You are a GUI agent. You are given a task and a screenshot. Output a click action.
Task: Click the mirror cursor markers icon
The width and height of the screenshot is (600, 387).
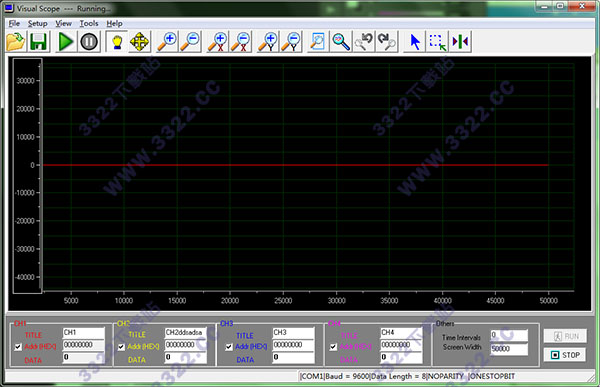460,41
